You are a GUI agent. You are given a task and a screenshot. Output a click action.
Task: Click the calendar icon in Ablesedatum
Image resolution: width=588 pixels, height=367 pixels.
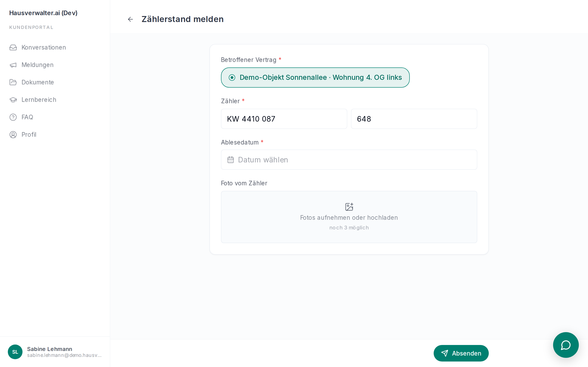[x=230, y=160]
